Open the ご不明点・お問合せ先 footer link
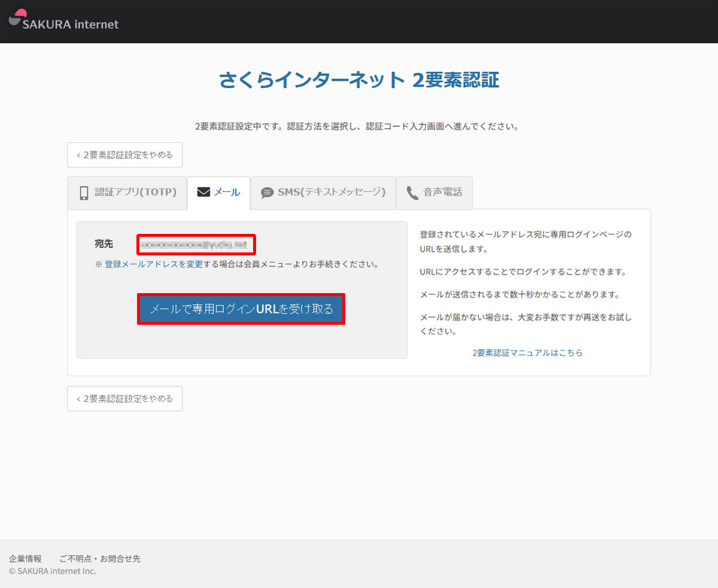This screenshot has width=718, height=588. point(100,559)
